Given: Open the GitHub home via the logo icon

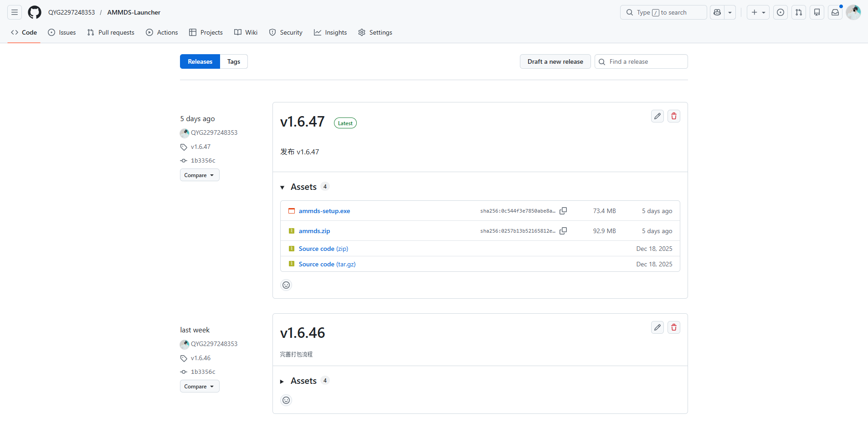Looking at the screenshot, I should click(x=34, y=12).
